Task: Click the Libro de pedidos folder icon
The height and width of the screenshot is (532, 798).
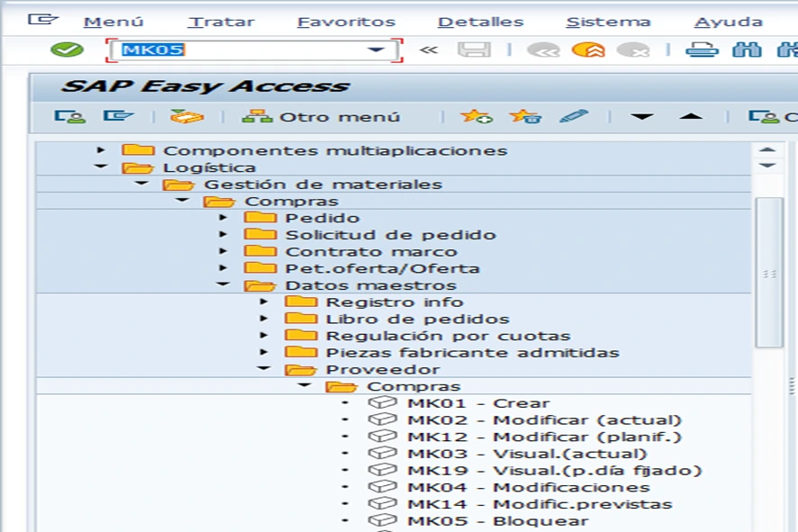Action: tap(301, 318)
